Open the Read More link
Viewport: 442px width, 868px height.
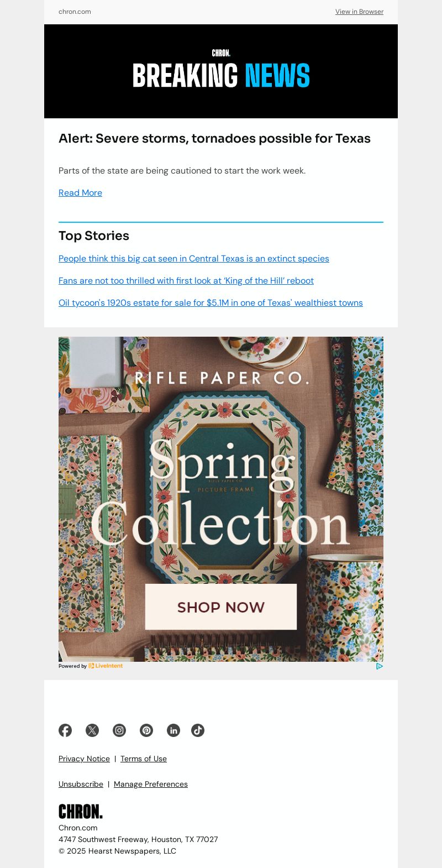pos(80,192)
